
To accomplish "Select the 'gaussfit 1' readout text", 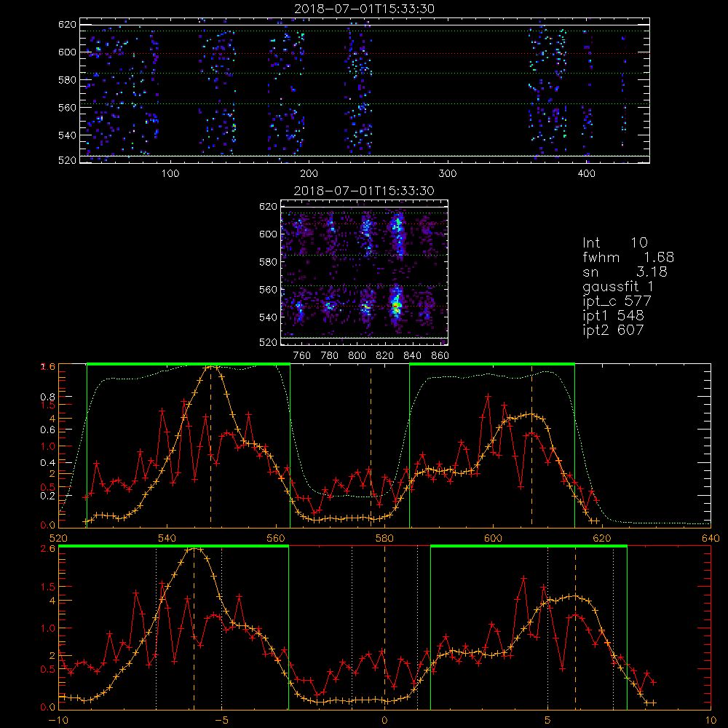I will pos(618,287).
